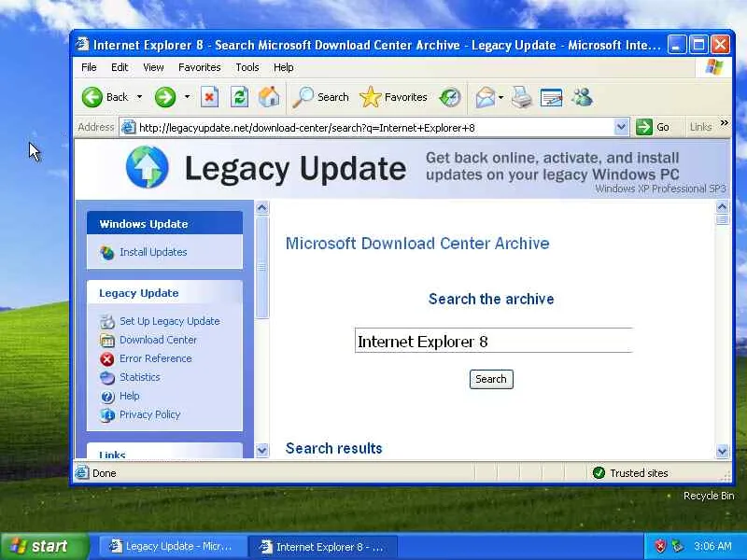Click the address bar URL text
The width and height of the screenshot is (747, 560).
coord(307,128)
